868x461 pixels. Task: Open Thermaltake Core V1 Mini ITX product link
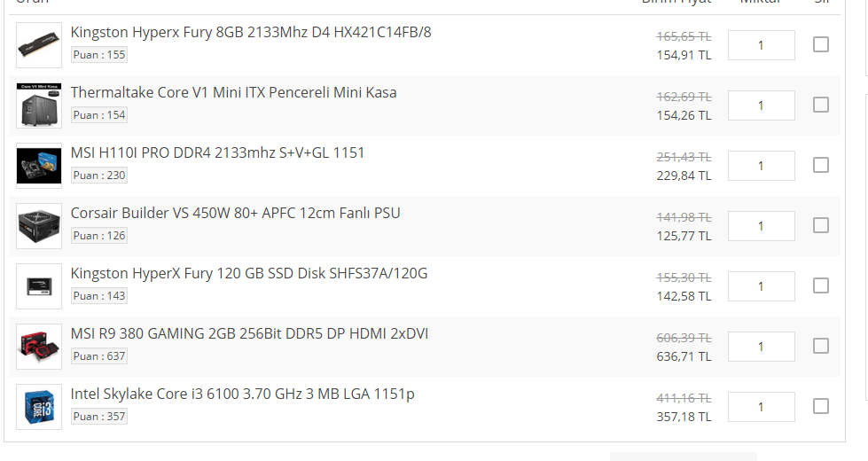(233, 92)
